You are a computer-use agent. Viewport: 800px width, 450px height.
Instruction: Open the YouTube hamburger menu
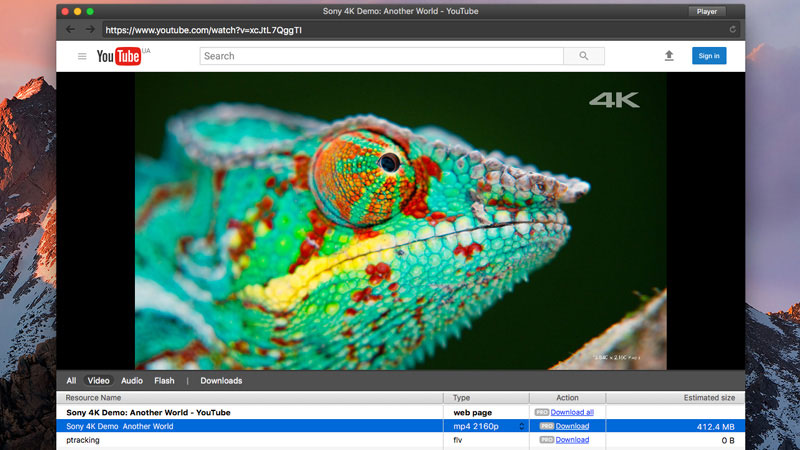pos(82,56)
